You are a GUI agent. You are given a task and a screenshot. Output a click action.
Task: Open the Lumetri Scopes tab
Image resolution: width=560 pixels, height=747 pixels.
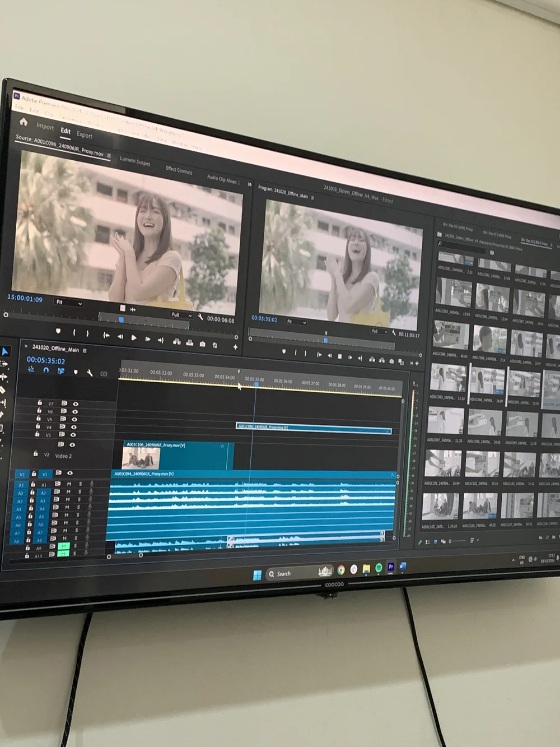pos(135,161)
